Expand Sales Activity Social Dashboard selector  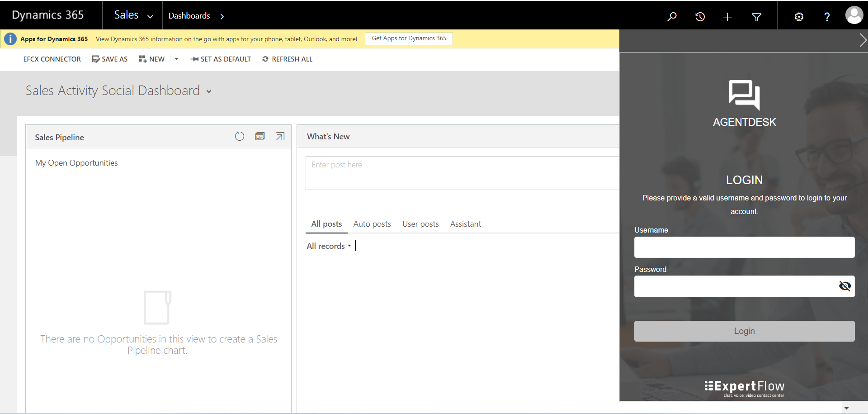[209, 91]
